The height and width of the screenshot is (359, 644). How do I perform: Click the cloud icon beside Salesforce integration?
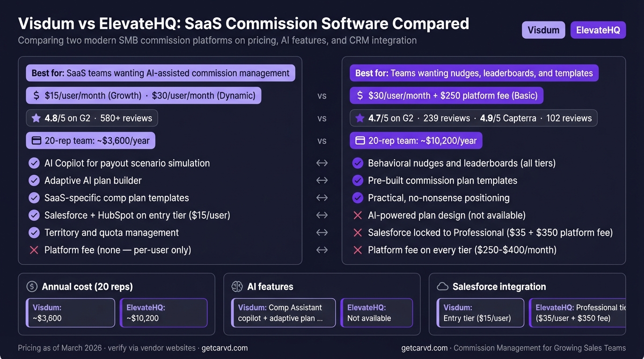pos(442,287)
